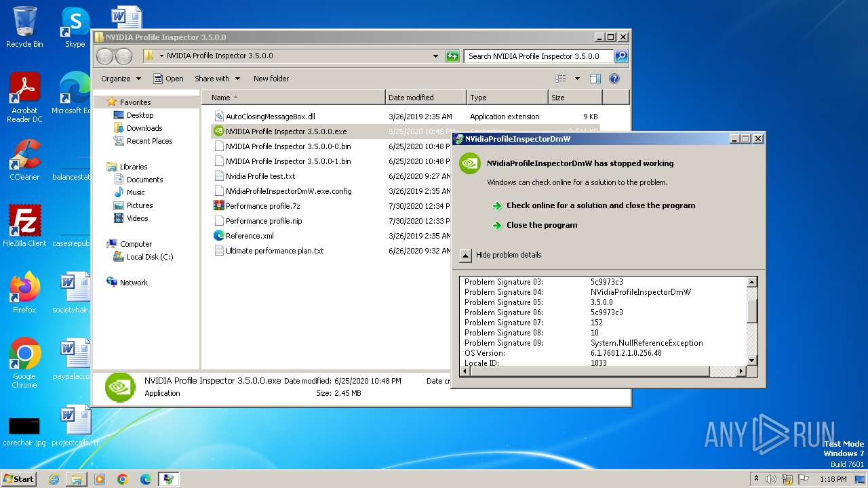
Task: Sort by the Type column header
Action: [x=507, y=98]
